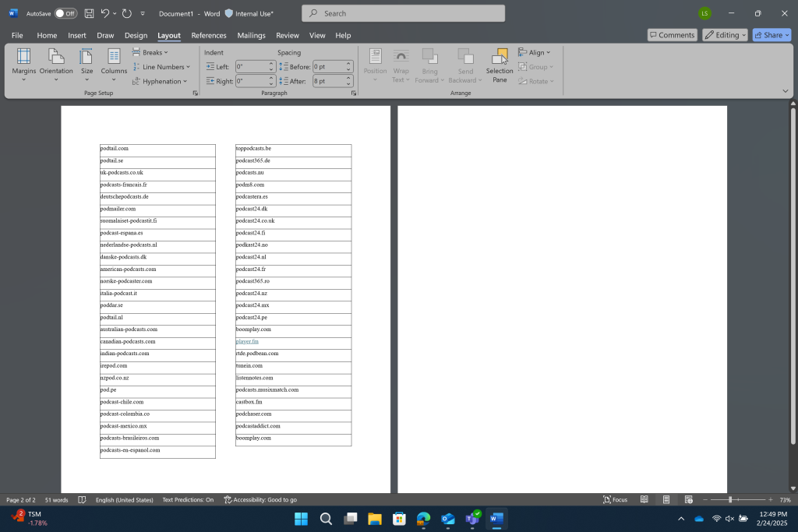Click the Comments button
798x532 pixels.
point(673,35)
